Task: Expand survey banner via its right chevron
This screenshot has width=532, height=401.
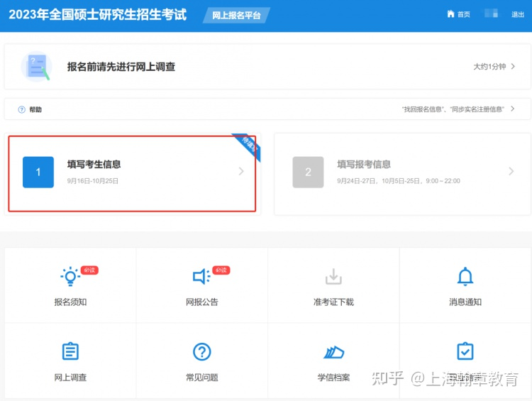Action: coord(513,66)
